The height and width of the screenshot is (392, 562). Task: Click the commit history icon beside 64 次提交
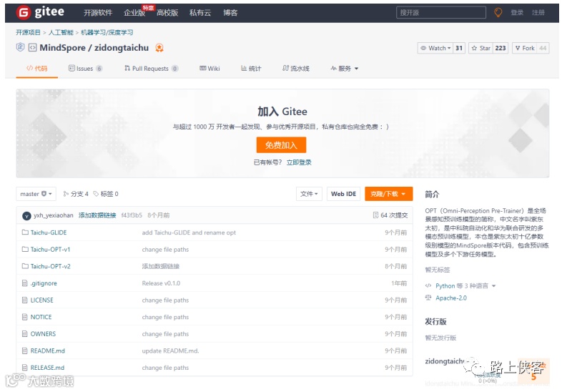(375, 215)
